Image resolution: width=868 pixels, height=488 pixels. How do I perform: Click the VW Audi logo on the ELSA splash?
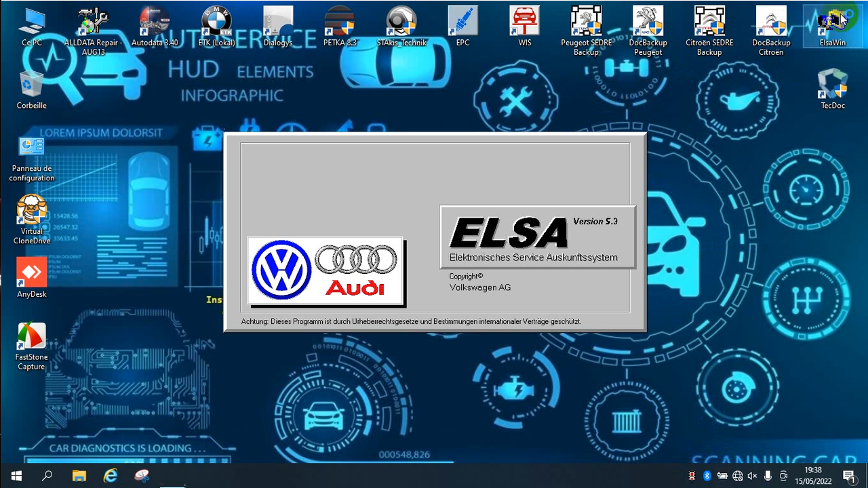click(325, 270)
